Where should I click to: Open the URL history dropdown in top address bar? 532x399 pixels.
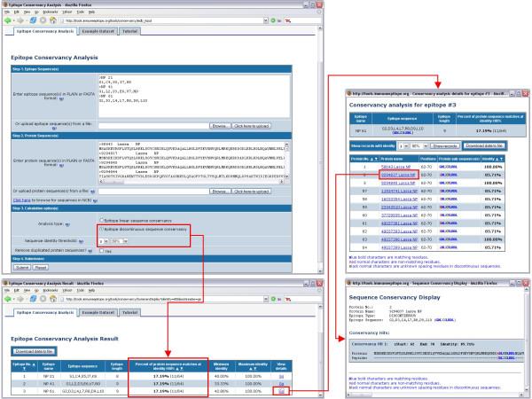point(266,19)
